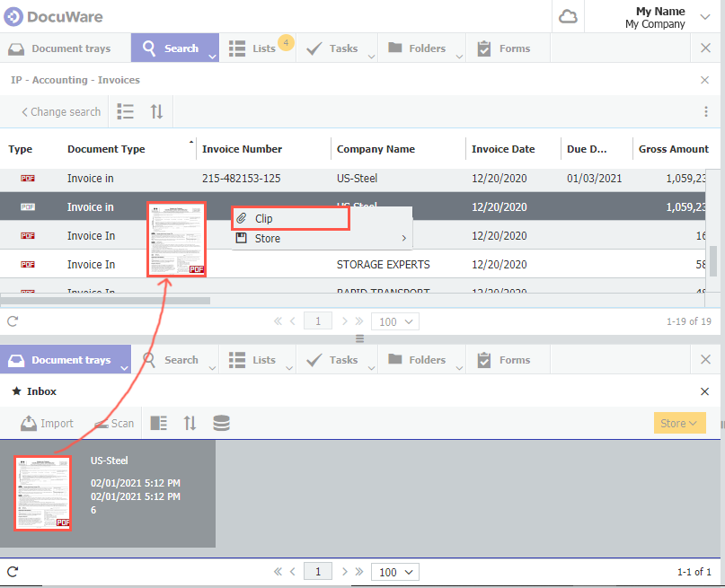Click the cloud icon in the header

click(x=568, y=17)
